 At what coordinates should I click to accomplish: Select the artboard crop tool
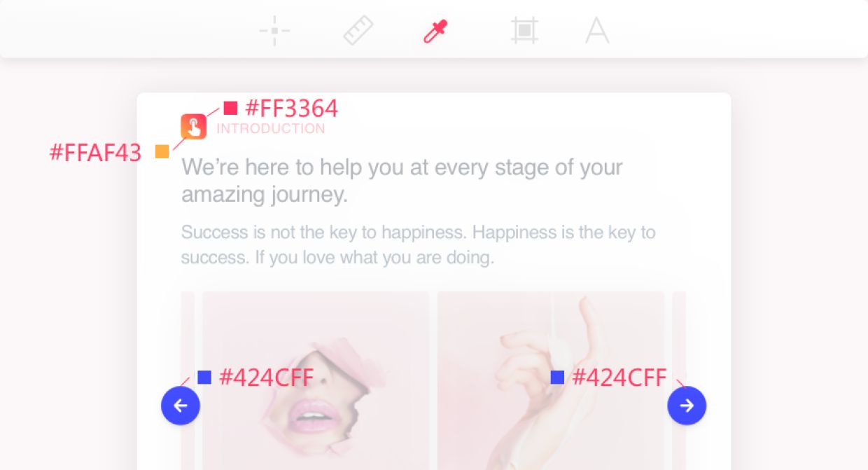[x=524, y=31]
